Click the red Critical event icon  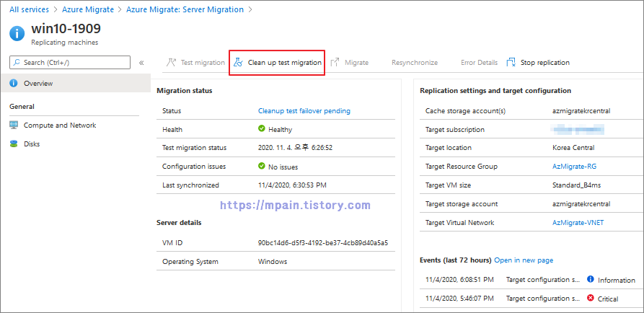coord(591,298)
